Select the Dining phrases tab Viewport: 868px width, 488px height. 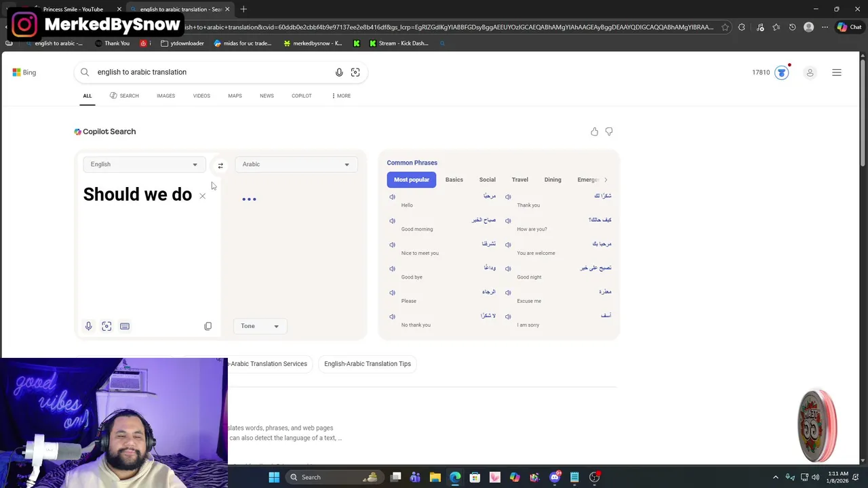pyautogui.click(x=553, y=180)
